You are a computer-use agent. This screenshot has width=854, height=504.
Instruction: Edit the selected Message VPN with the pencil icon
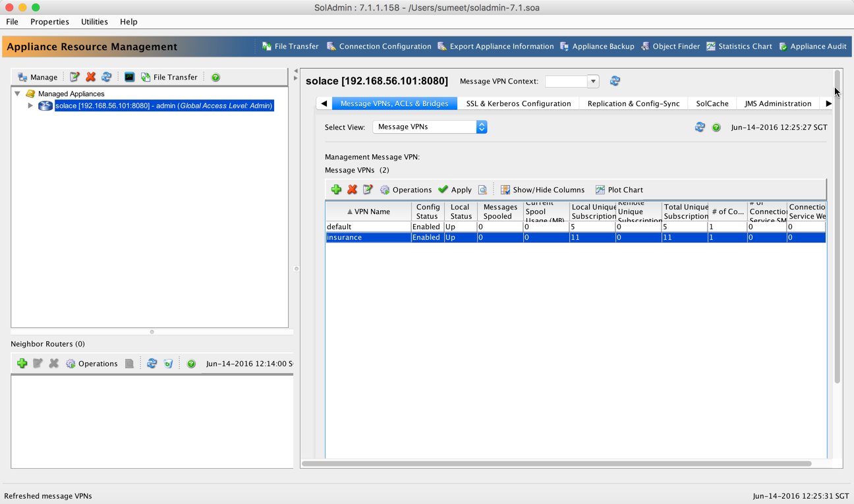coord(368,190)
